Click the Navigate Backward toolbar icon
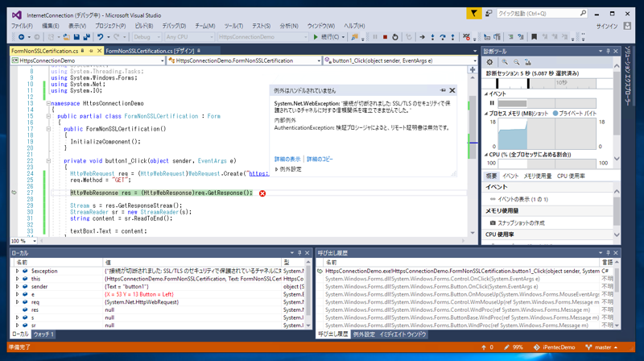Screen dimensions: 644x361 tap(22, 37)
